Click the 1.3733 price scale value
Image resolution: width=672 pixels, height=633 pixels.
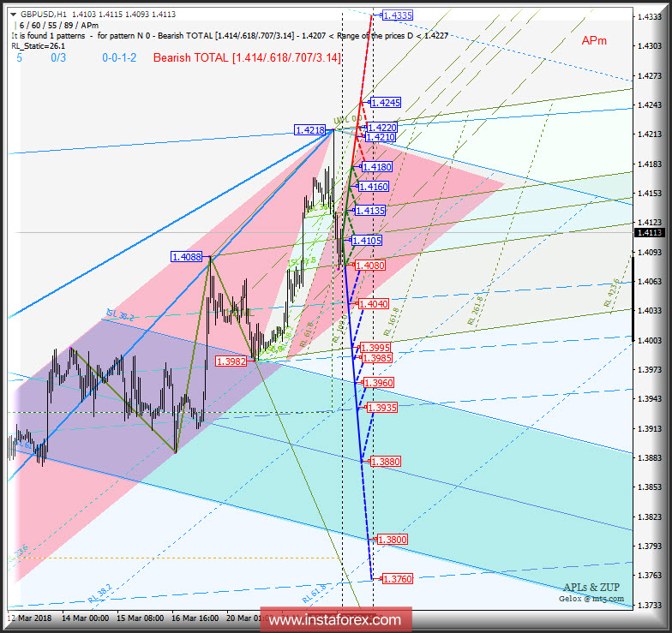(x=650, y=605)
